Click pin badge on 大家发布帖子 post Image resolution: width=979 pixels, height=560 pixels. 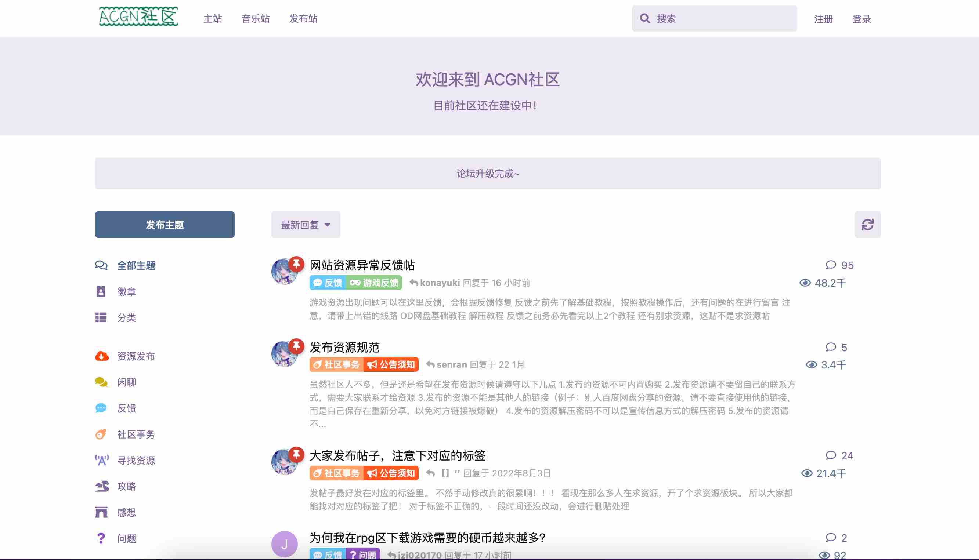click(296, 455)
